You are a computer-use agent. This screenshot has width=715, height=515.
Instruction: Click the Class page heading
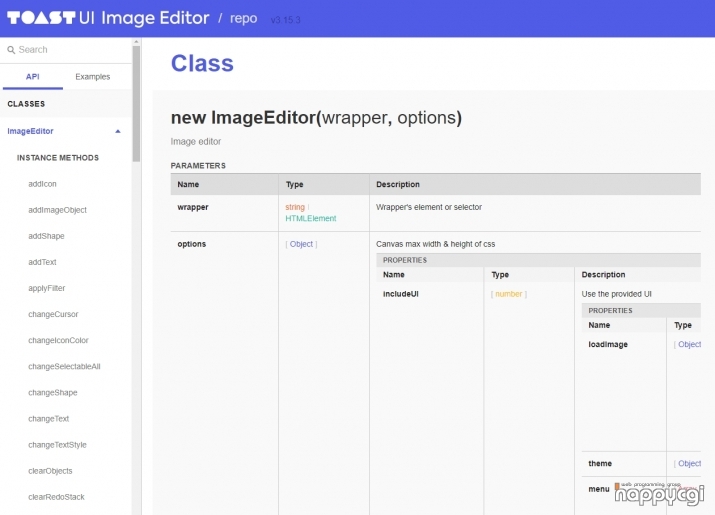202,63
